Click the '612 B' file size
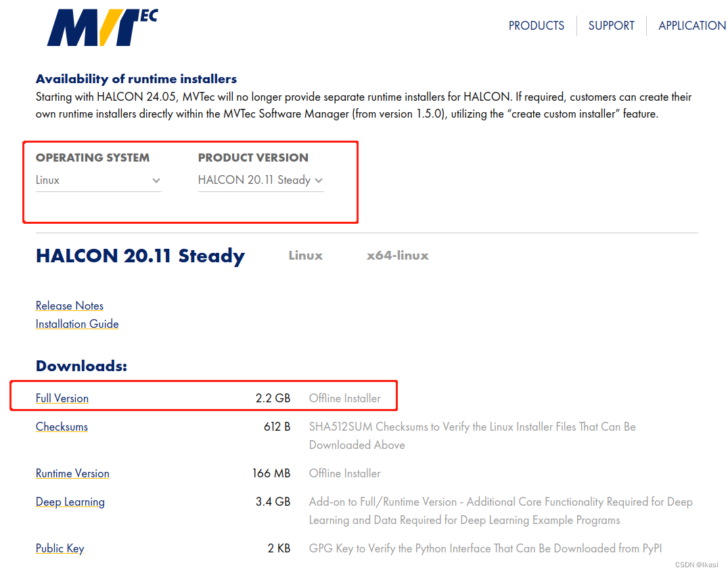 pyautogui.click(x=277, y=427)
